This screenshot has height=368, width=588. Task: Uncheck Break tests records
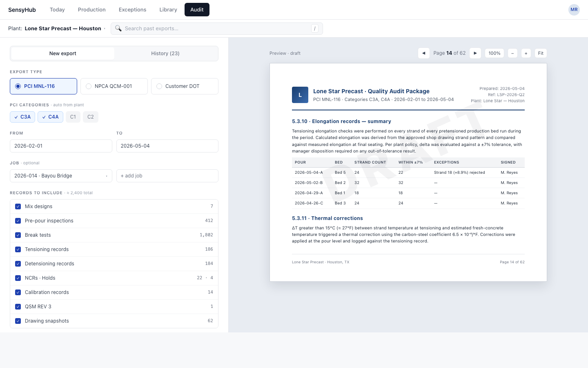click(18, 235)
